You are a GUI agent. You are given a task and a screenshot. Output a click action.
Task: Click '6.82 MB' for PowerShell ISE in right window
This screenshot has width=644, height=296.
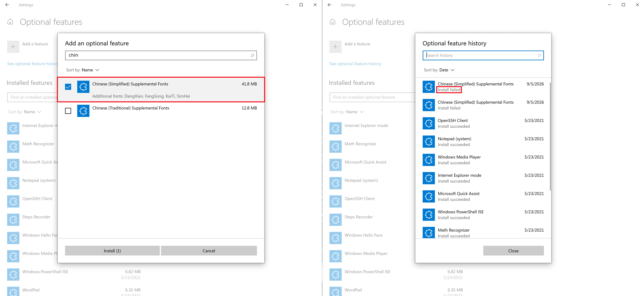tap(455, 271)
